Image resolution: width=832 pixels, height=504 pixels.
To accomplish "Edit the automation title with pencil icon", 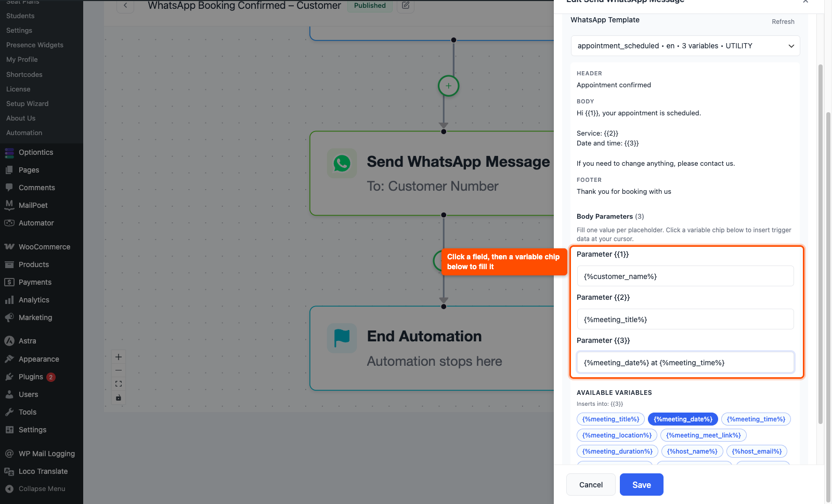I will [x=406, y=6].
